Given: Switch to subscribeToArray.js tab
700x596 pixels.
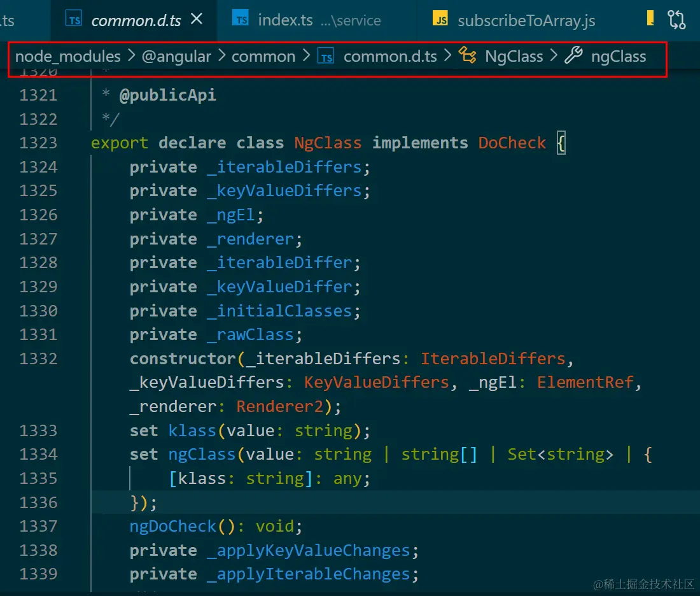Looking at the screenshot, I should (526, 20).
